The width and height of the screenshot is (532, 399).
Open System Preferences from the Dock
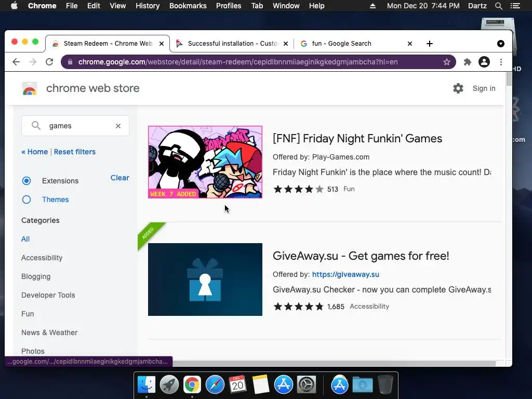[307, 384]
